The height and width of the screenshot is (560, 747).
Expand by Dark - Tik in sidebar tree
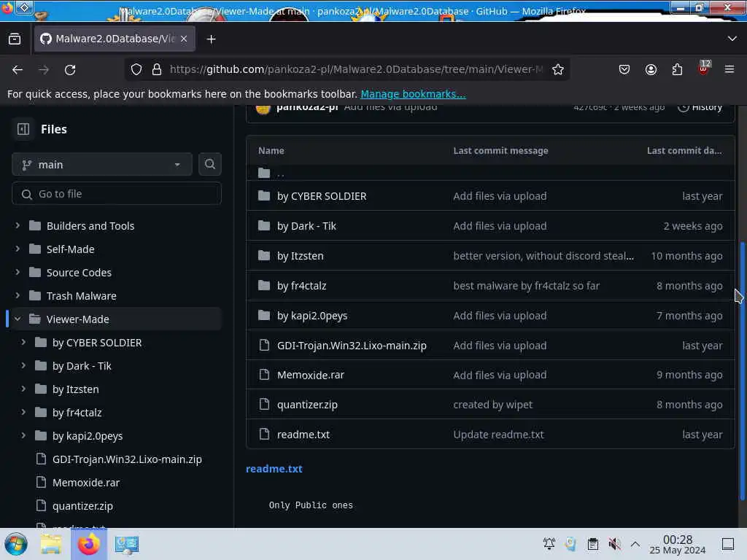23,365
